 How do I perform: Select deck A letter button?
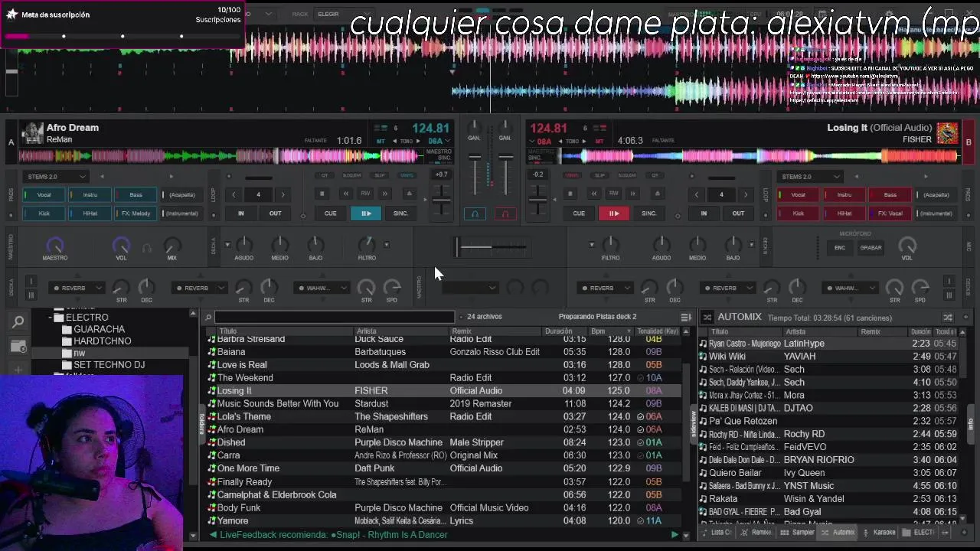click(x=11, y=142)
